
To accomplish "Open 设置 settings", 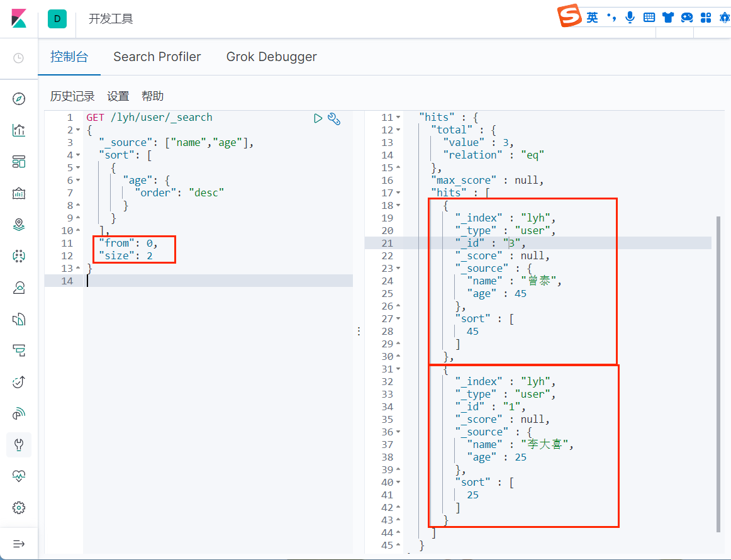I will pos(118,96).
